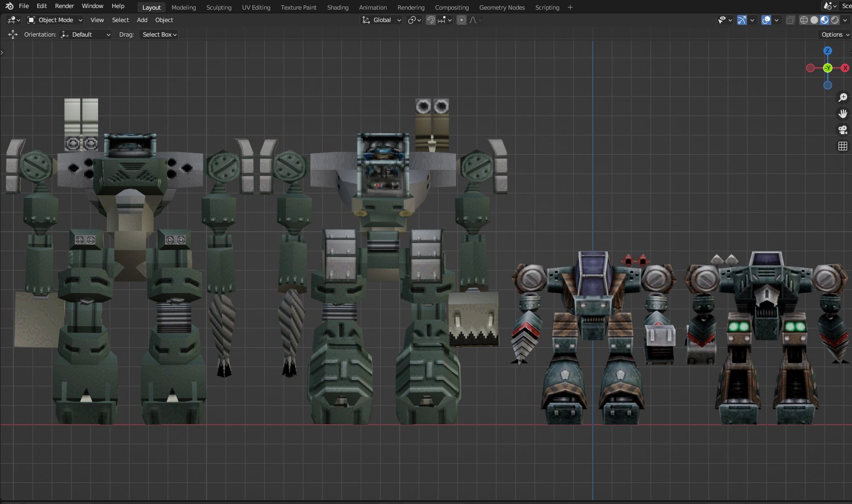Switch to the Layout workspace tab
The width and height of the screenshot is (852, 504).
[x=152, y=8]
